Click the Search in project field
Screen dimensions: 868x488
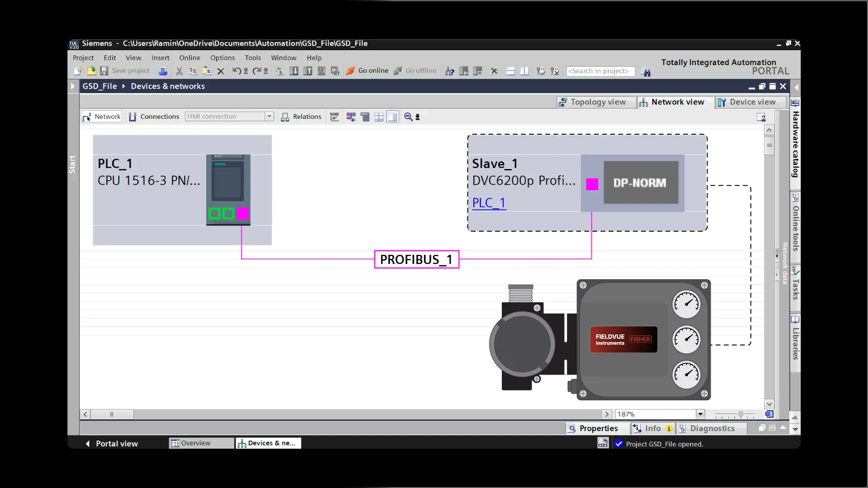pyautogui.click(x=600, y=71)
